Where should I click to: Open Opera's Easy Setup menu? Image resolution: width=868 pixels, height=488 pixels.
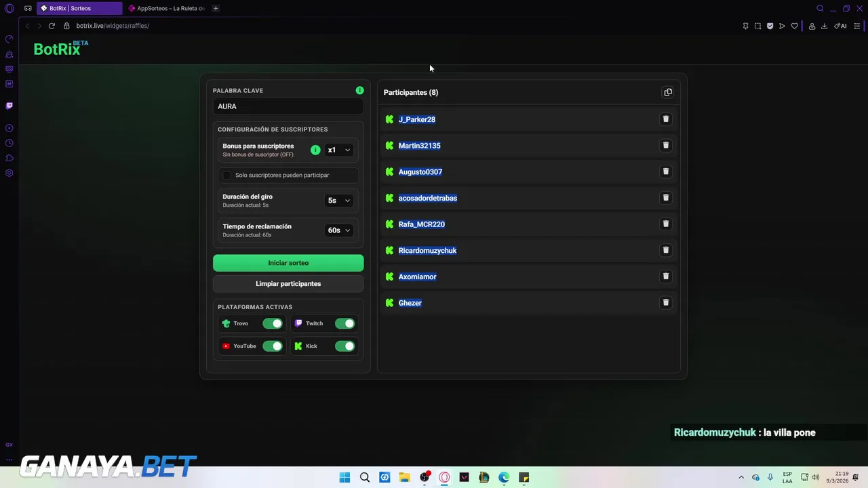point(856,26)
